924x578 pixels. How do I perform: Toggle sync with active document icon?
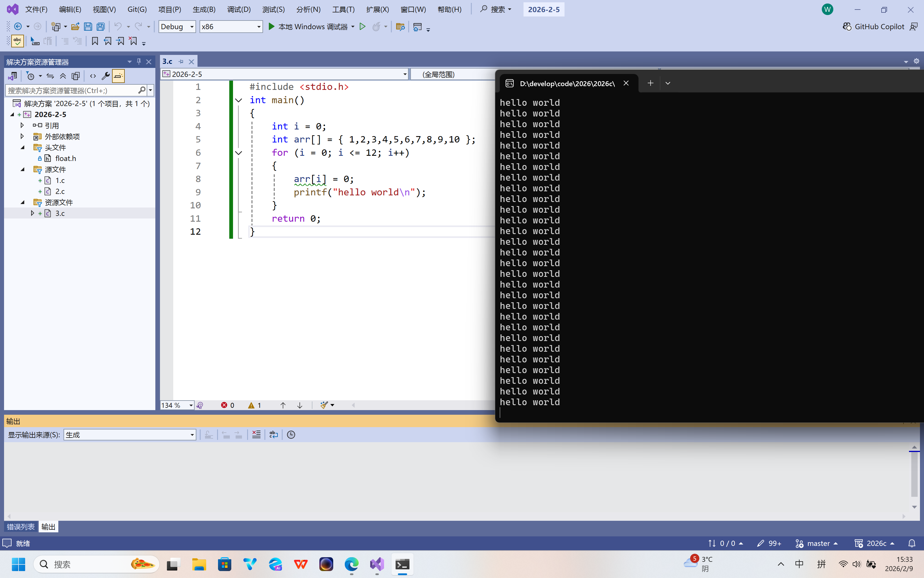50,76
